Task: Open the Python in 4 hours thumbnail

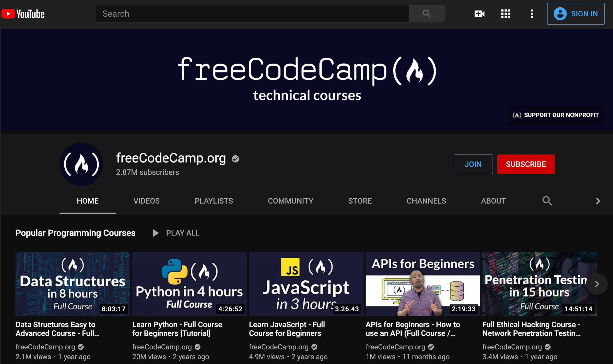Action: [189, 284]
